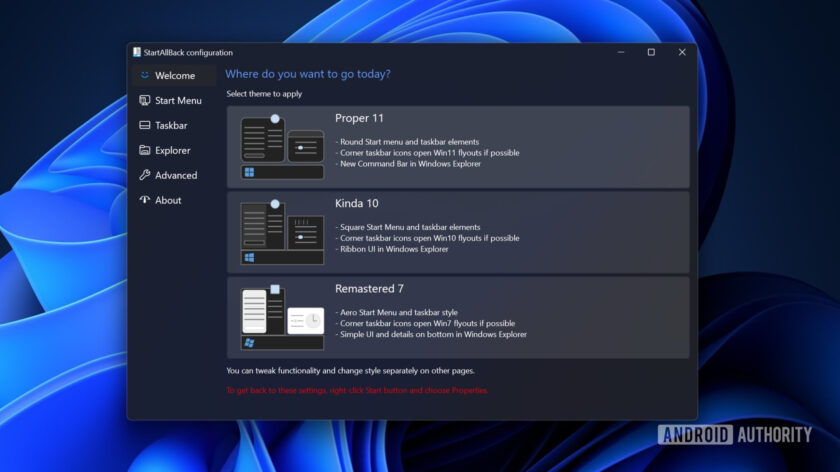Click the Taskbar sidebar icon
The height and width of the screenshot is (472, 840).
point(145,126)
